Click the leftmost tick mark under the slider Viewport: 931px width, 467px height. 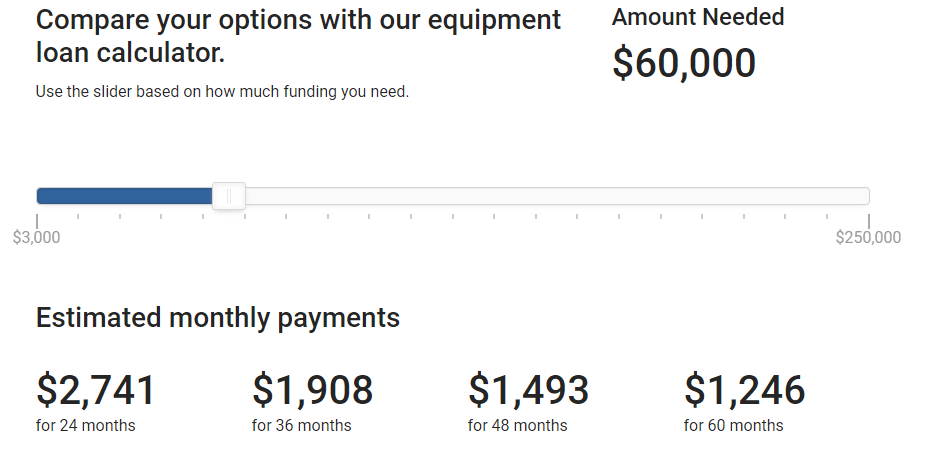pos(37,220)
